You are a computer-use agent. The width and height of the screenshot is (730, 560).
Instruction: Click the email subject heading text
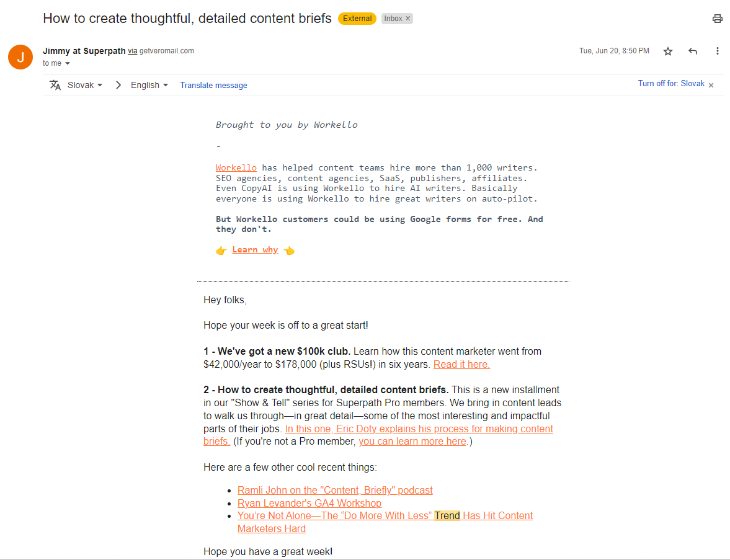point(187,19)
